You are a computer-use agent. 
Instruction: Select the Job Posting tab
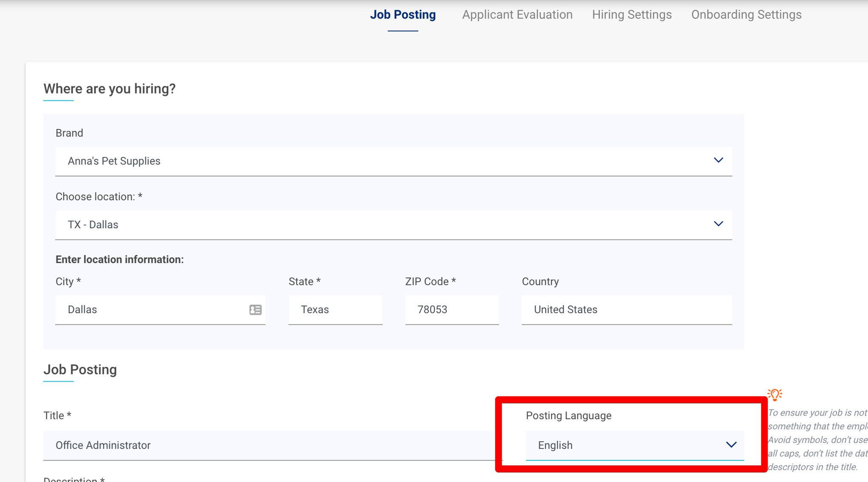[x=403, y=15]
